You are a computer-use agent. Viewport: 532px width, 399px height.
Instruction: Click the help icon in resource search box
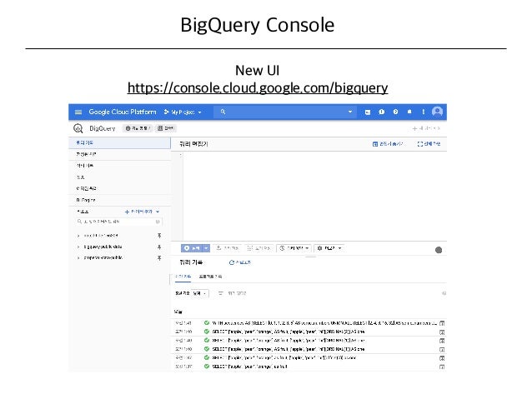(x=158, y=222)
